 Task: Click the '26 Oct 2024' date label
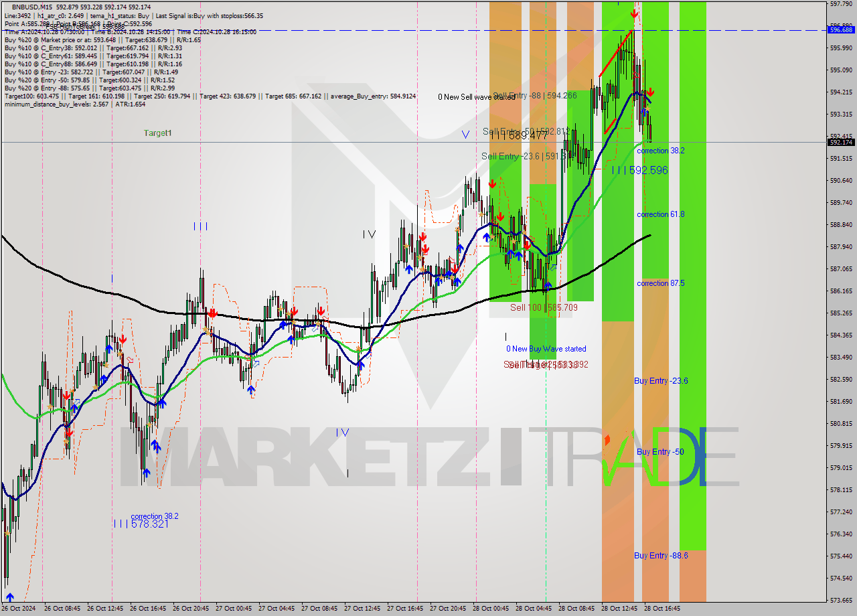click(18, 609)
